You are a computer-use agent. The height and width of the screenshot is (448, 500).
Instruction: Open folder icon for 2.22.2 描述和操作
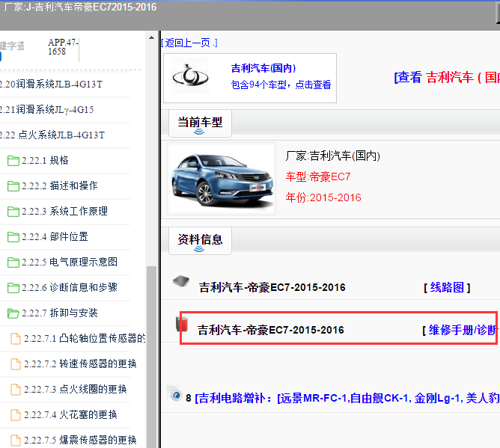click(x=13, y=186)
